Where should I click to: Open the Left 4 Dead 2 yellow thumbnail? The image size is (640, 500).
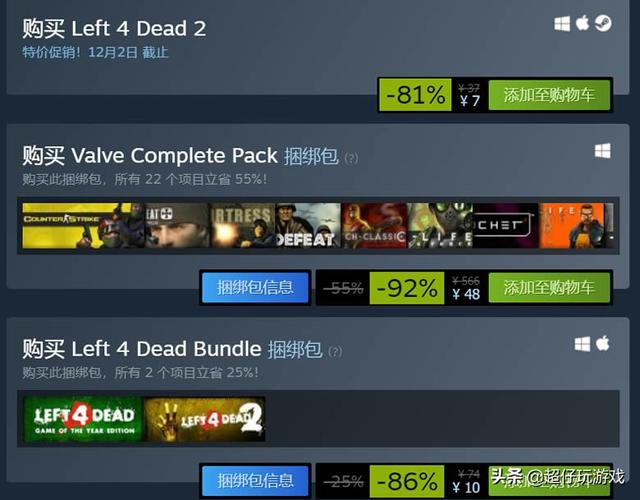[204, 419]
